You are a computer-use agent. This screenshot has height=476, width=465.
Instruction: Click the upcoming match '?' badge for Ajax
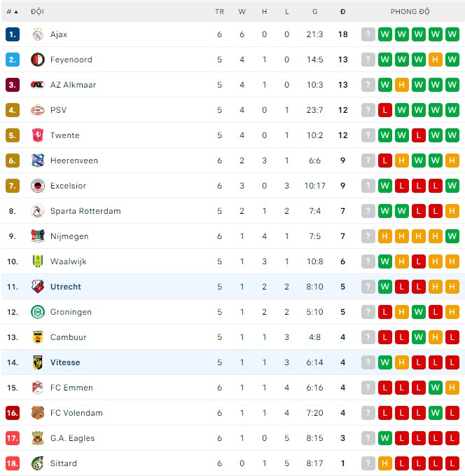368,34
